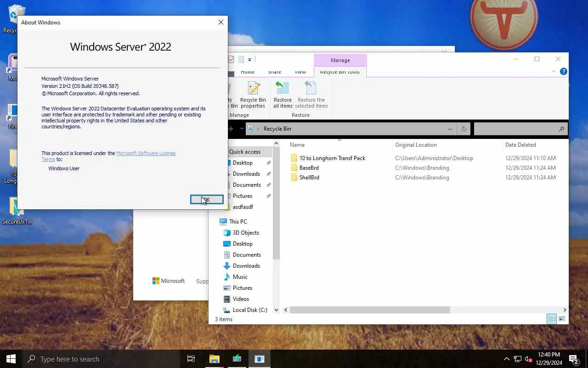Switch to large icons view in status bar
The image size is (588, 368).
coord(561,319)
